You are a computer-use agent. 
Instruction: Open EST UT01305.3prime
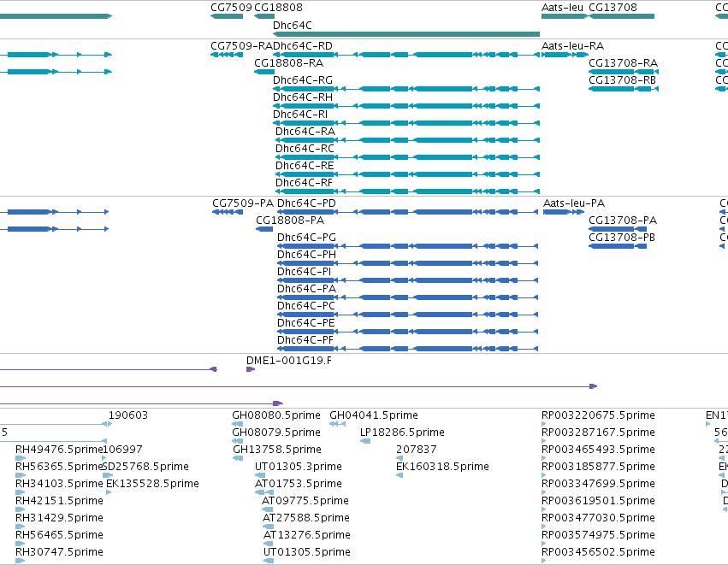(298, 467)
